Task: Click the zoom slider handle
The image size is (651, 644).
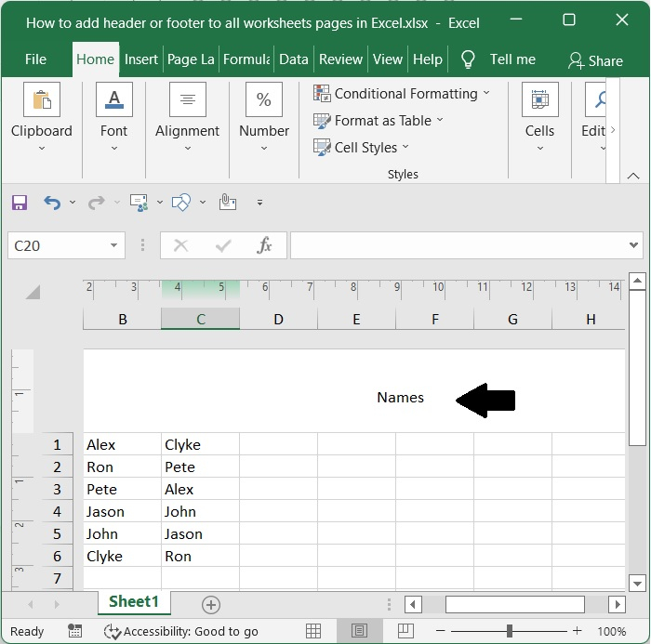Action: pyautogui.click(x=509, y=631)
